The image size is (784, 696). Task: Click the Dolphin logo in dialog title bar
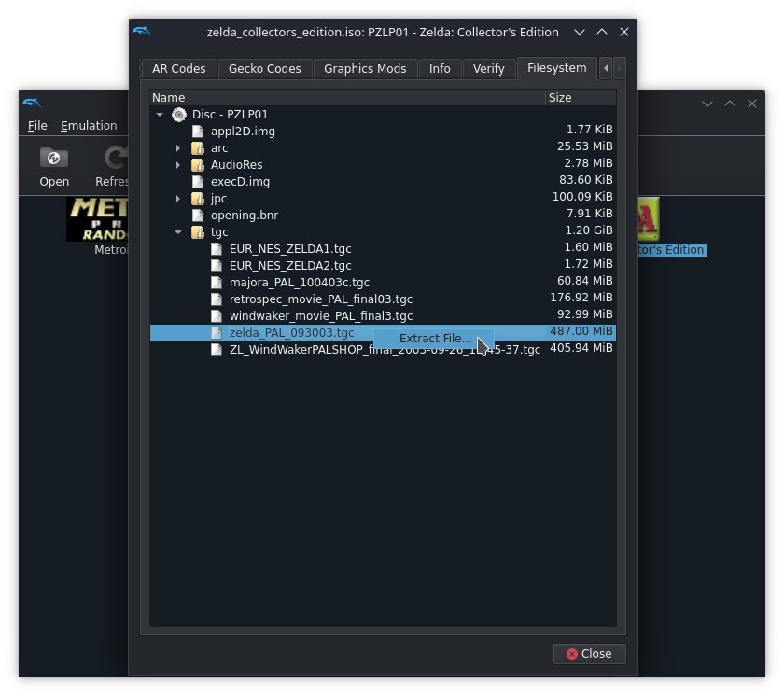tap(142, 32)
